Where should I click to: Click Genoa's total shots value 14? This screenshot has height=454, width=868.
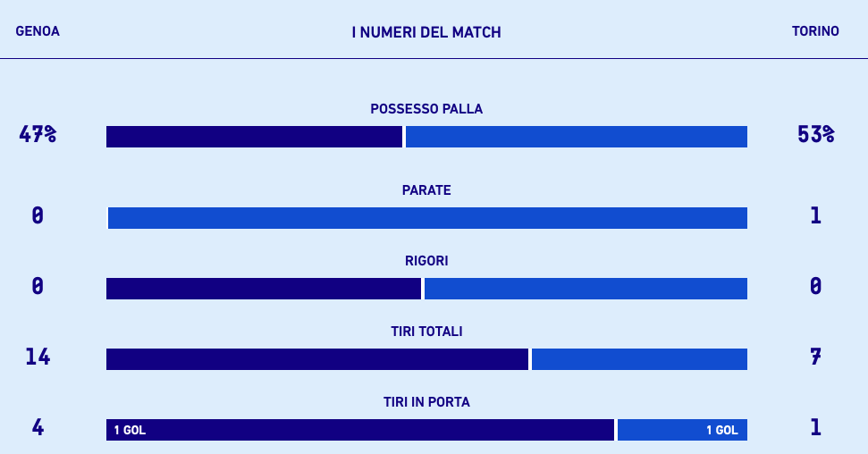[38, 357]
